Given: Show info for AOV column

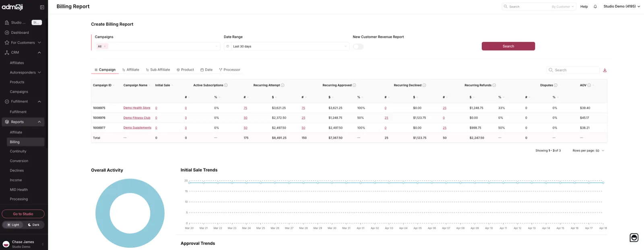Looking at the screenshot, I should pos(589,85).
